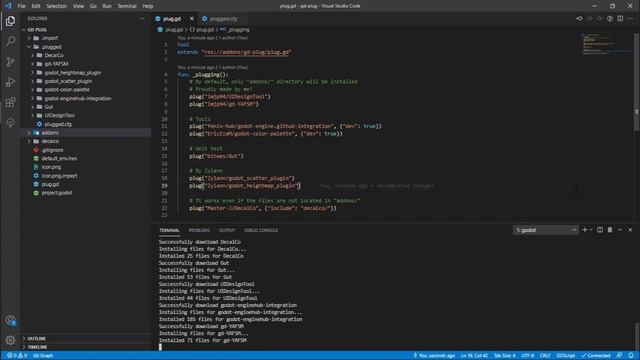
Task: Open the Explorer view in activity bar
Action: pyautogui.click(x=11, y=21)
